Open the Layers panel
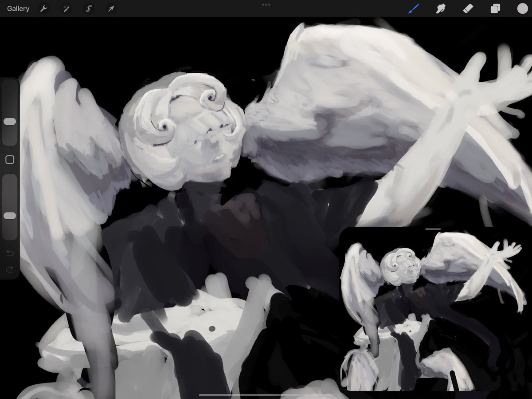 pyautogui.click(x=495, y=9)
